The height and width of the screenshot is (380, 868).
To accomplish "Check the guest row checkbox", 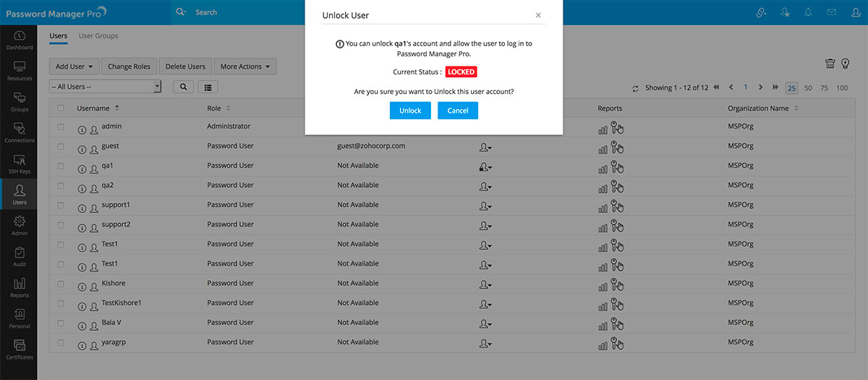I will click(x=61, y=147).
